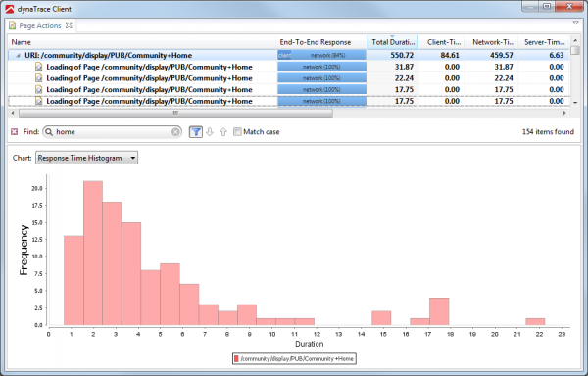Viewport: 588px width, 376px height.
Task: Click the table's vertical scrollbar down arrow
Action: pos(575,102)
